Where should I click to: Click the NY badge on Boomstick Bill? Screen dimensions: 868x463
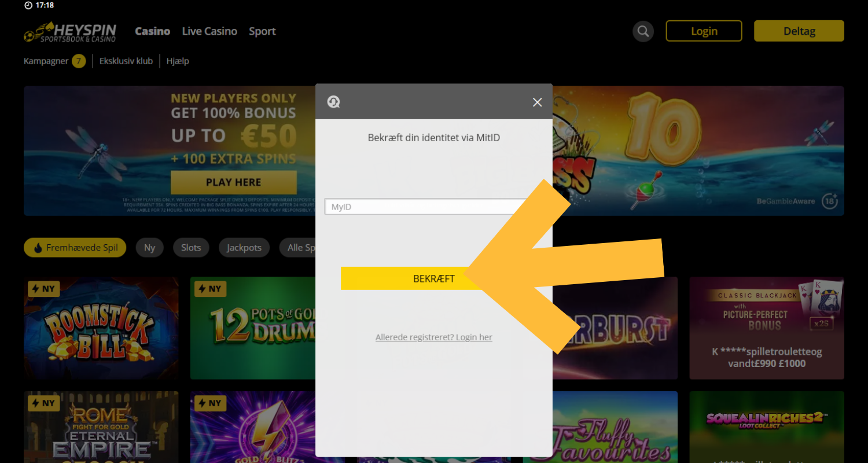pos(44,289)
